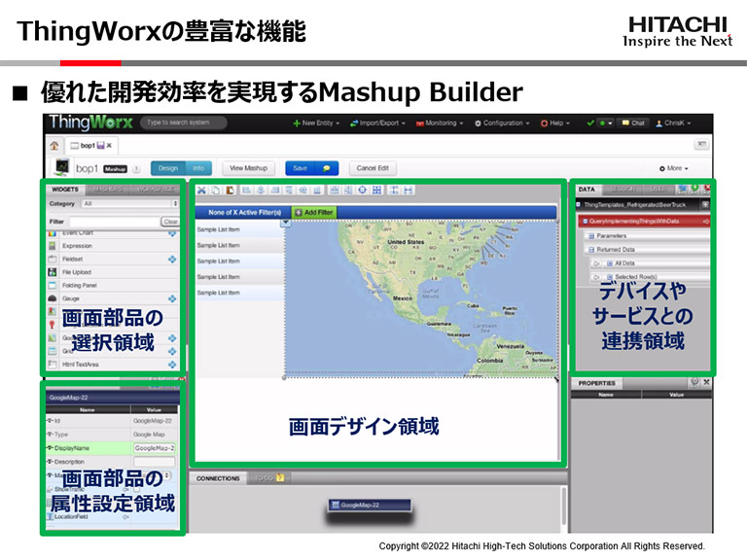Image resolution: width=747 pixels, height=560 pixels.
Task: Click the Cut scissors icon in the designer toolbar
Action: (201, 191)
